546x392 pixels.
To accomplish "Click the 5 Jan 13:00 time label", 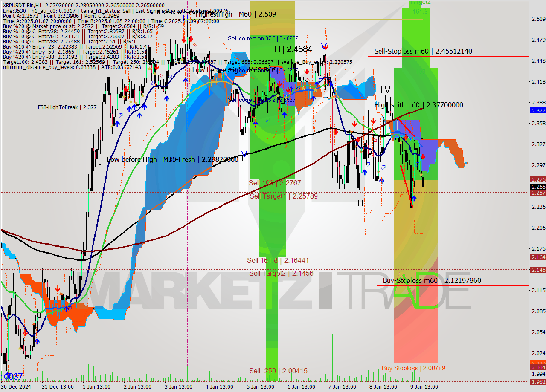I will pyautogui.click(x=259, y=387).
